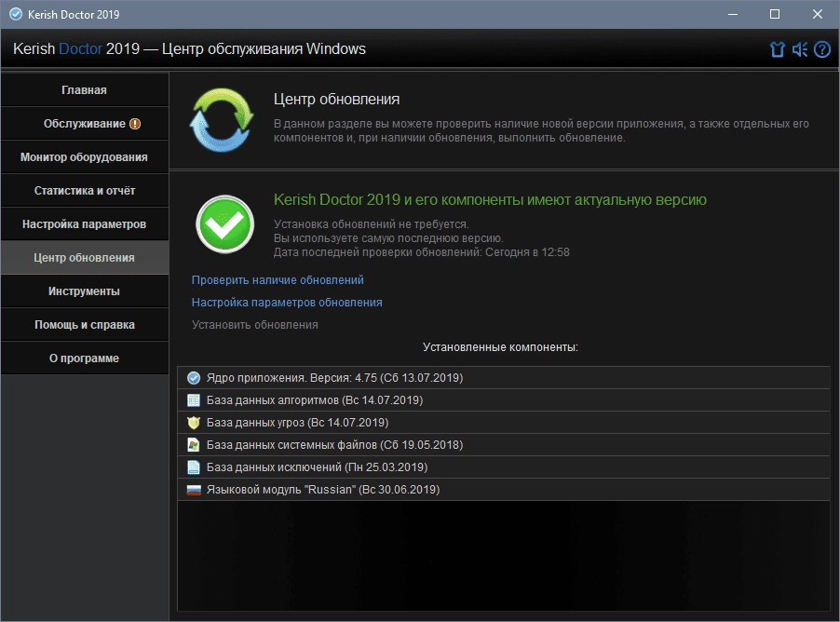Open help with the question mark icon
This screenshot has width=840, height=622.
coord(821,49)
